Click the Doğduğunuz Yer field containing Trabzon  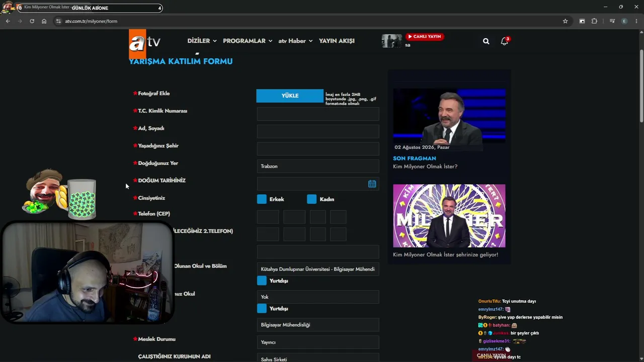[318, 166]
